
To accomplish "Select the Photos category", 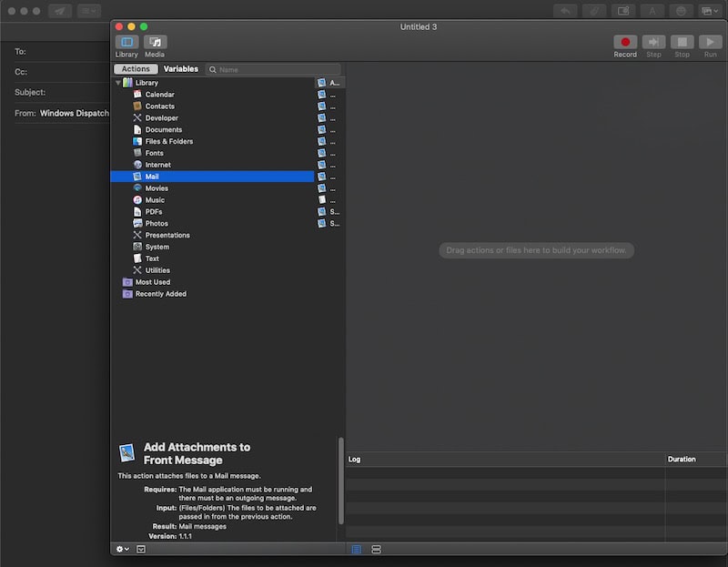I will [x=212, y=223].
